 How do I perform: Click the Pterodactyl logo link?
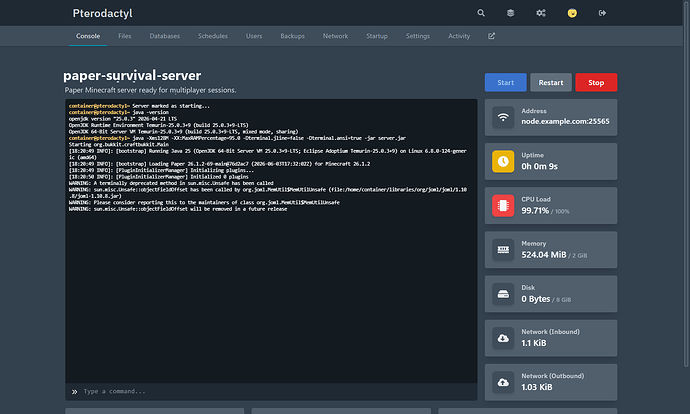pos(103,13)
